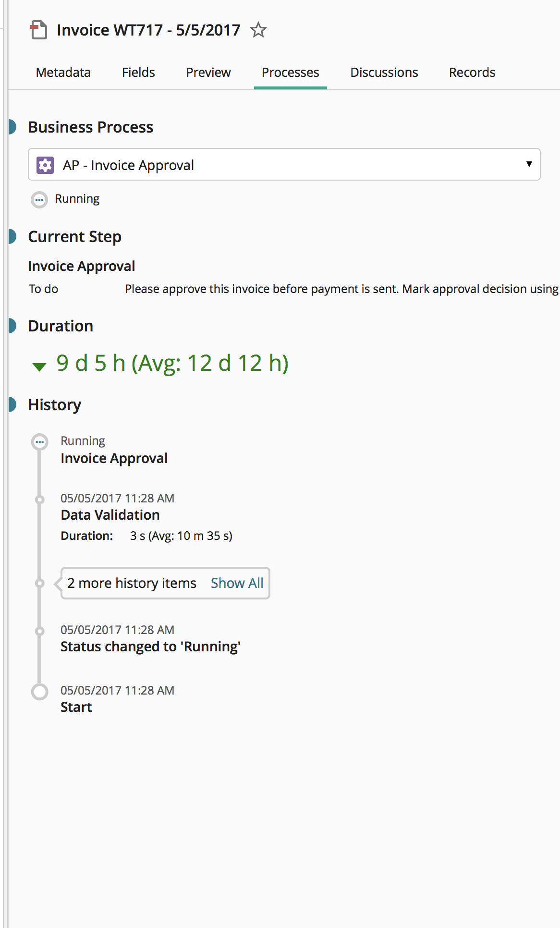
Task: Switch to the Metadata tab
Action: [63, 73]
